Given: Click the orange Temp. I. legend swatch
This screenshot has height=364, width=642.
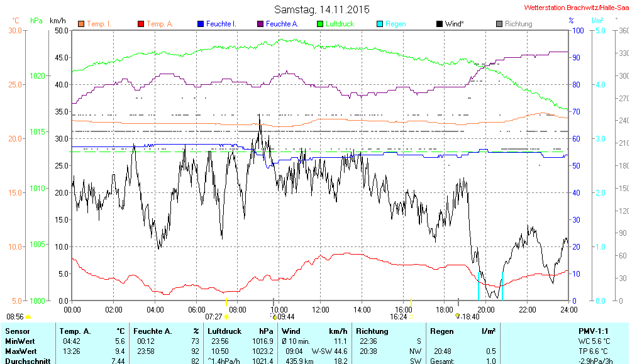Looking at the screenshot, I should [81, 24].
